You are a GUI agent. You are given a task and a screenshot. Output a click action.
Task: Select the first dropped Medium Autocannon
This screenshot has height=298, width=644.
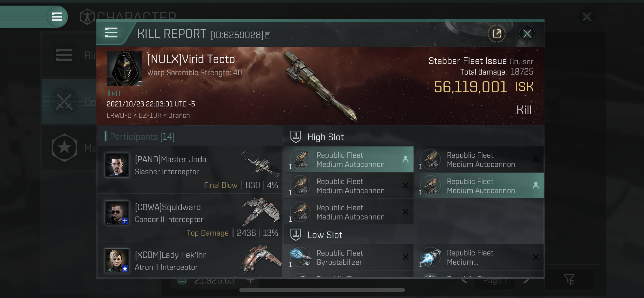[348, 159]
